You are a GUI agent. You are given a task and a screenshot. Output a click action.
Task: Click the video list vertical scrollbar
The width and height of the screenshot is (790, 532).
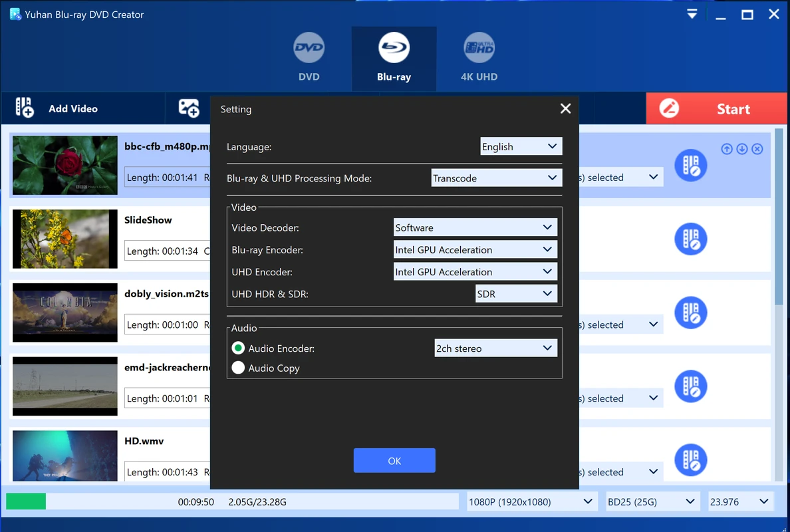(779, 217)
